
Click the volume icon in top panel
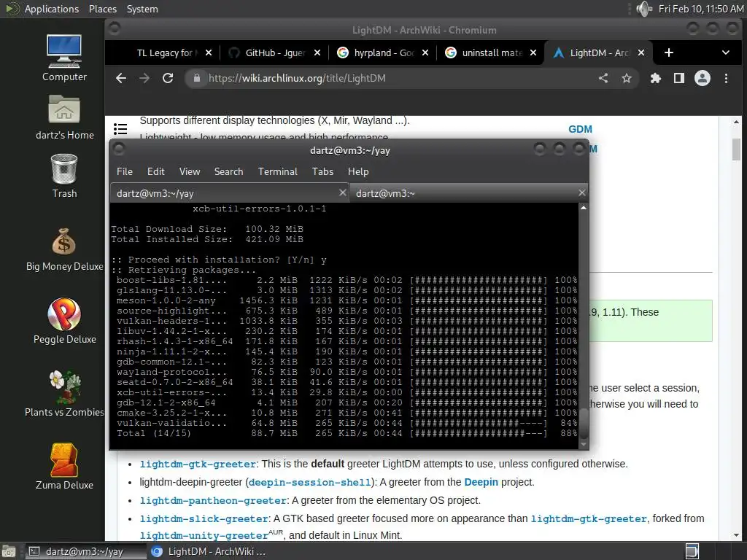[644, 9]
